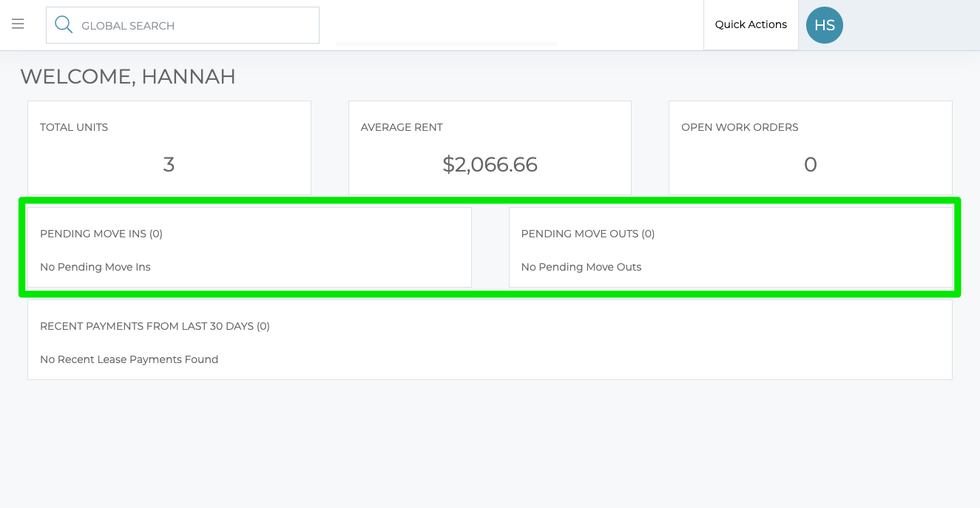The width and height of the screenshot is (980, 508).
Task: Click the Average Rent label
Action: 402,127
